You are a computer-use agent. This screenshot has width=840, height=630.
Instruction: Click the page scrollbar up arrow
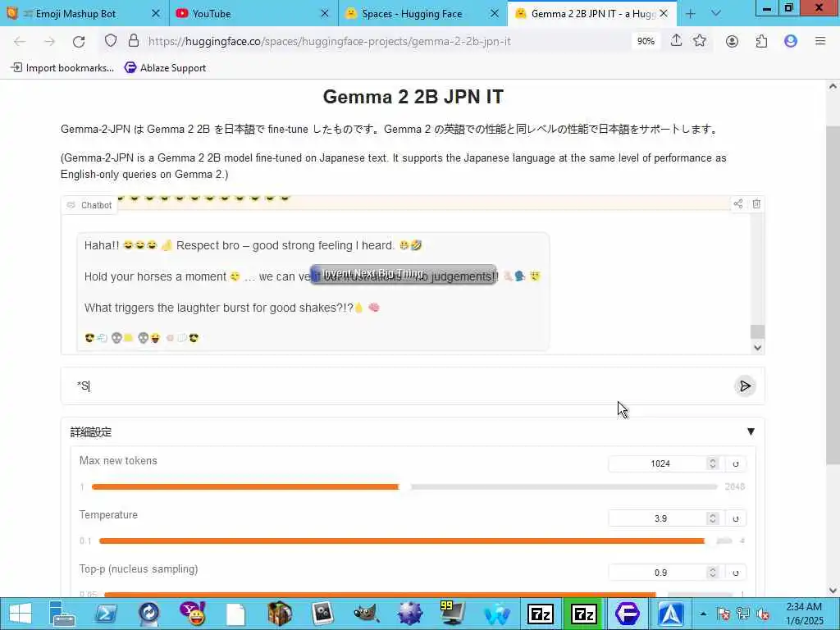tap(833, 86)
